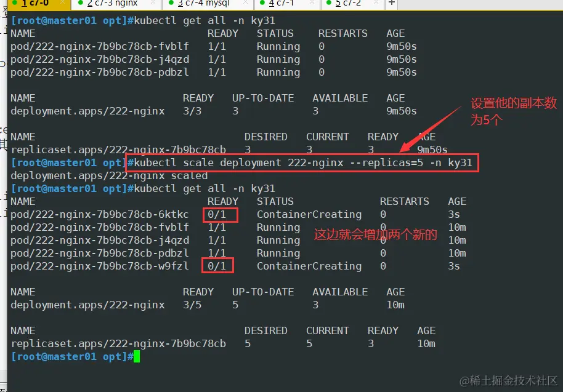Screen dimensions: 563x392
Task: Close the c7-3 nginx tab
Action: (153, 3)
